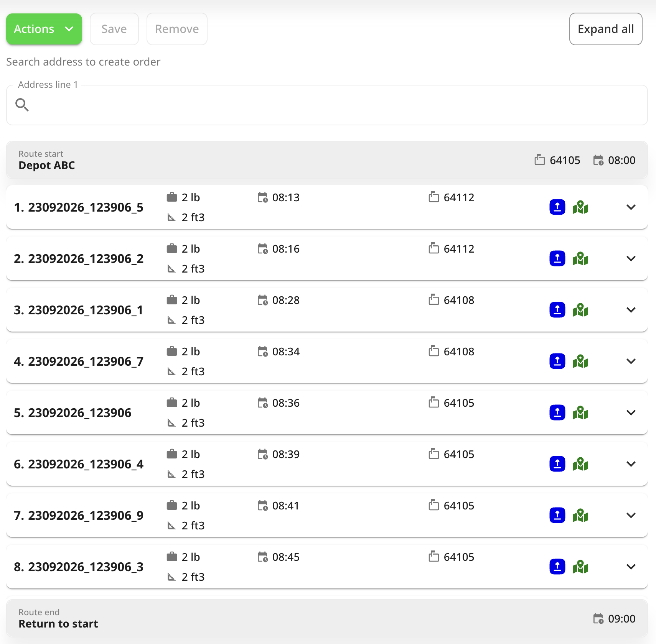Viewport: 656px width, 644px height.
Task: Show map for order 23092026_123906_1
Action: [x=580, y=310]
